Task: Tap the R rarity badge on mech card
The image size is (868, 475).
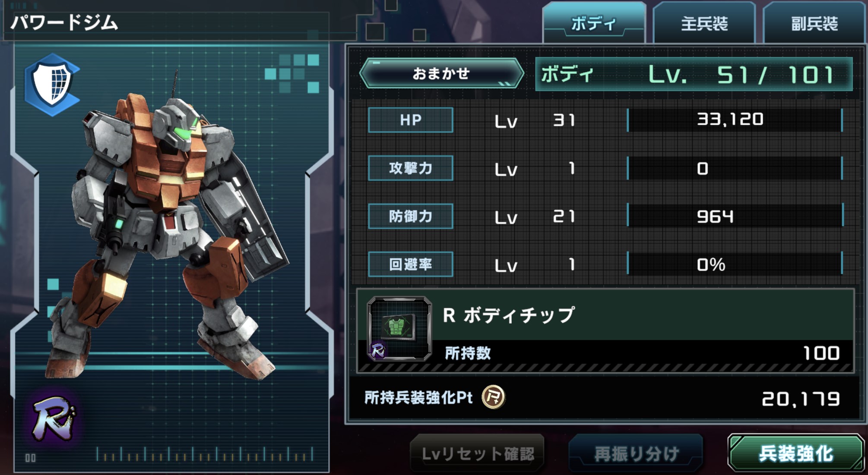Action: click(x=53, y=418)
